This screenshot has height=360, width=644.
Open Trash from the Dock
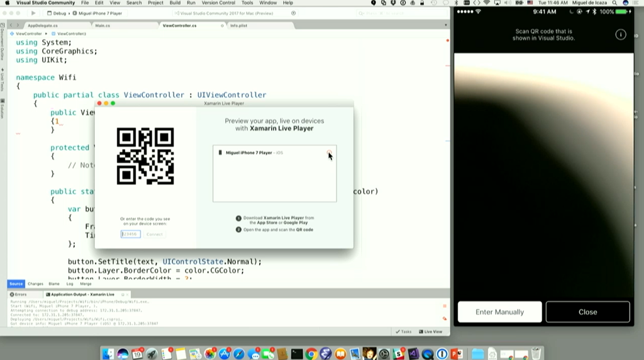click(x=536, y=354)
